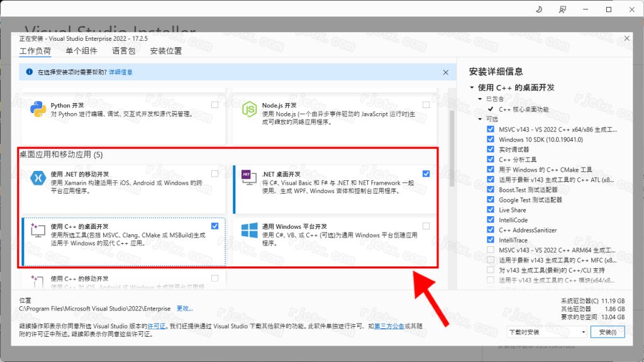Uncheck the Live Share optional component
Image resolution: width=644 pixels, height=362 pixels.
click(x=491, y=210)
